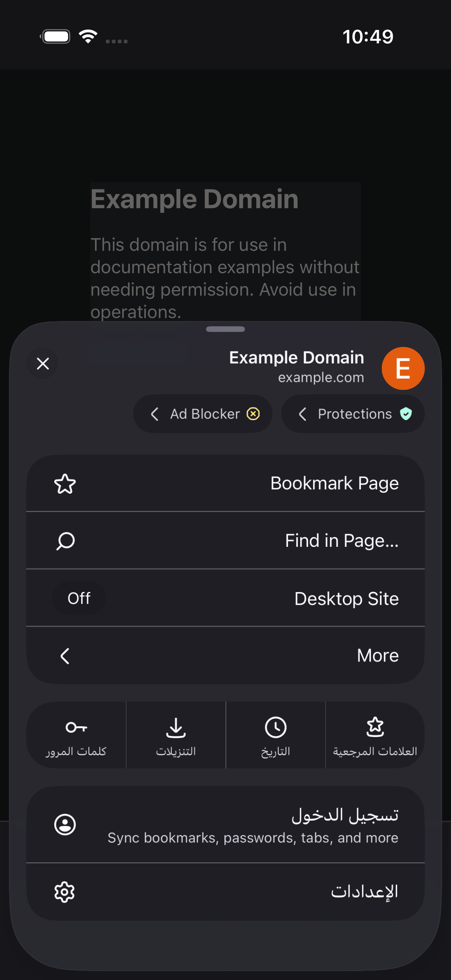Expand the More submenu chevron
This screenshot has height=980, width=451.
pyautogui.click(x=65, y=656)
